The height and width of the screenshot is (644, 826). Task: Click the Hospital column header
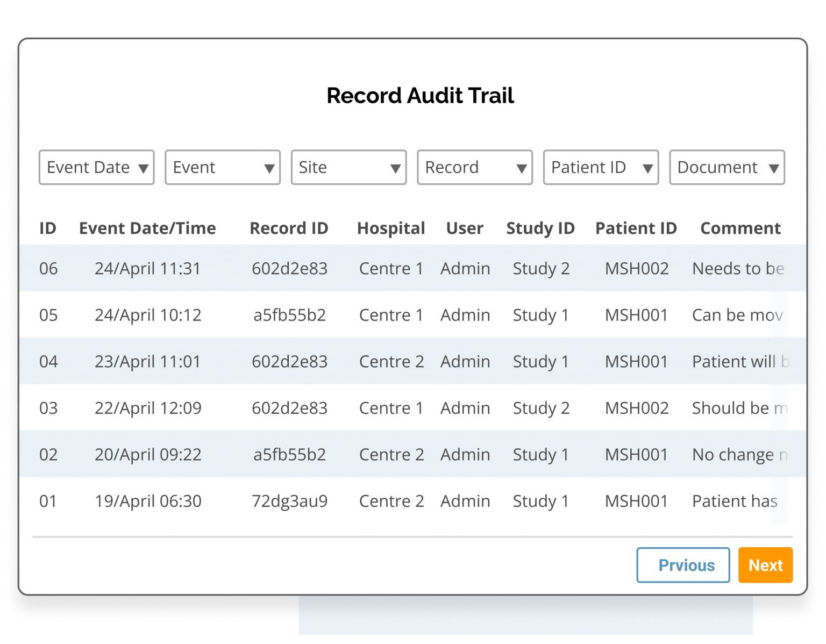click(x=391, y=228)
